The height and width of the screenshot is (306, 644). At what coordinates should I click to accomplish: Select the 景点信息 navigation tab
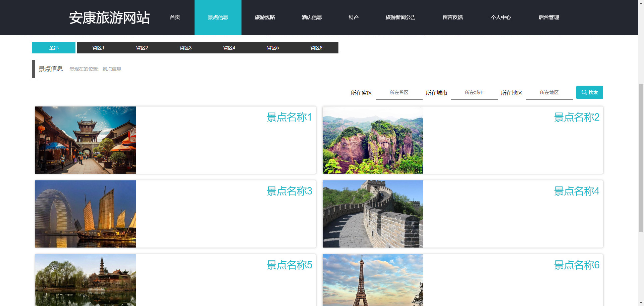click(218, 17)
